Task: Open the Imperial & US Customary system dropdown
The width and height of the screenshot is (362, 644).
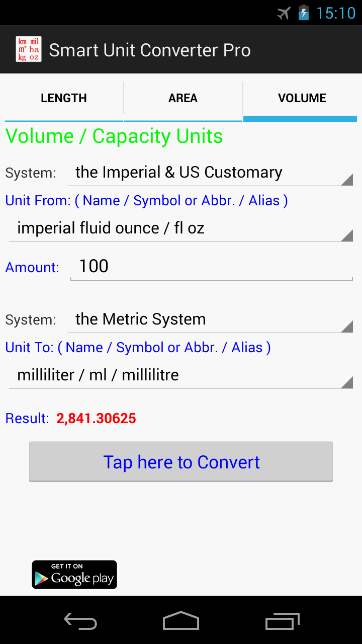Action: 210,173
